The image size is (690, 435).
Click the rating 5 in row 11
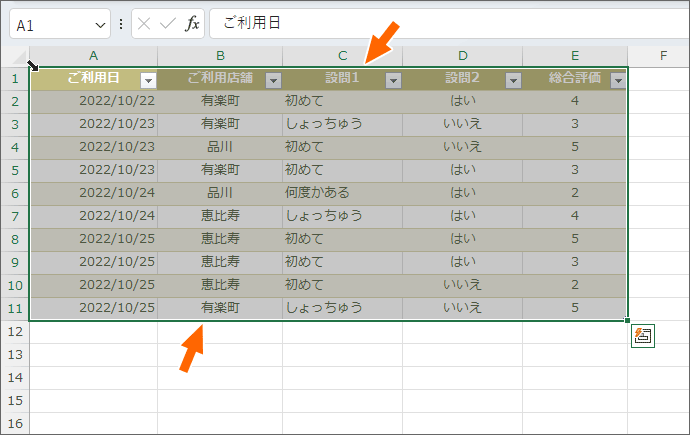575,308
